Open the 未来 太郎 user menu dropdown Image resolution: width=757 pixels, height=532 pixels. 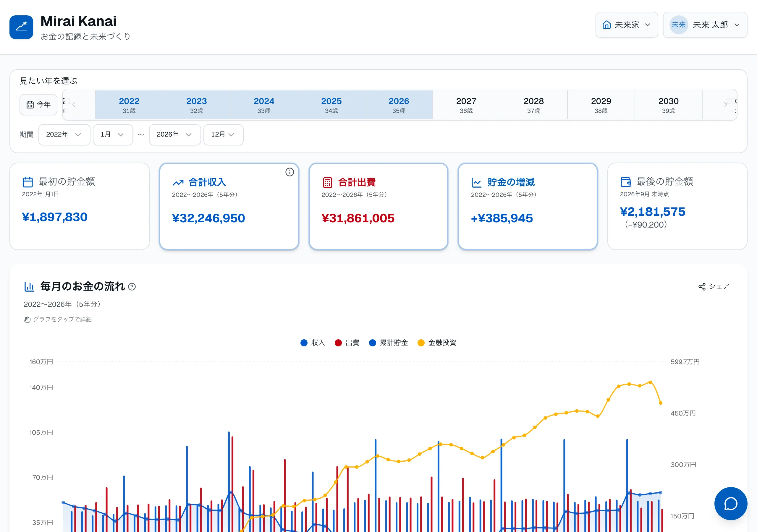point(705,25)
